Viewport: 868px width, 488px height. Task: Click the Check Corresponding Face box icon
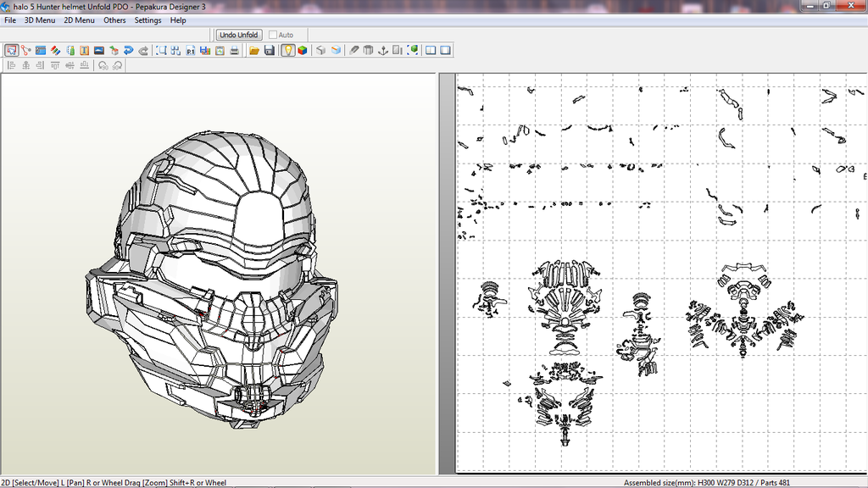[x=114, y=50]
